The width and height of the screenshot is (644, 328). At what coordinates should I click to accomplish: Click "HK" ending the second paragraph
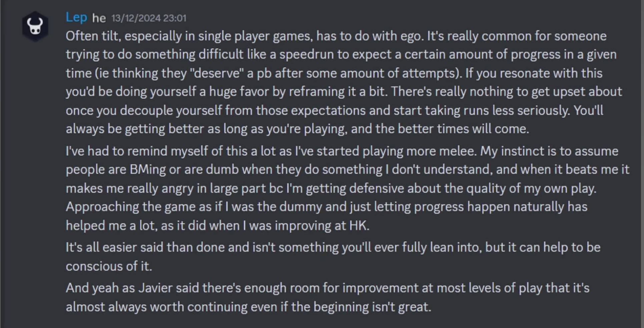(359, 226)
